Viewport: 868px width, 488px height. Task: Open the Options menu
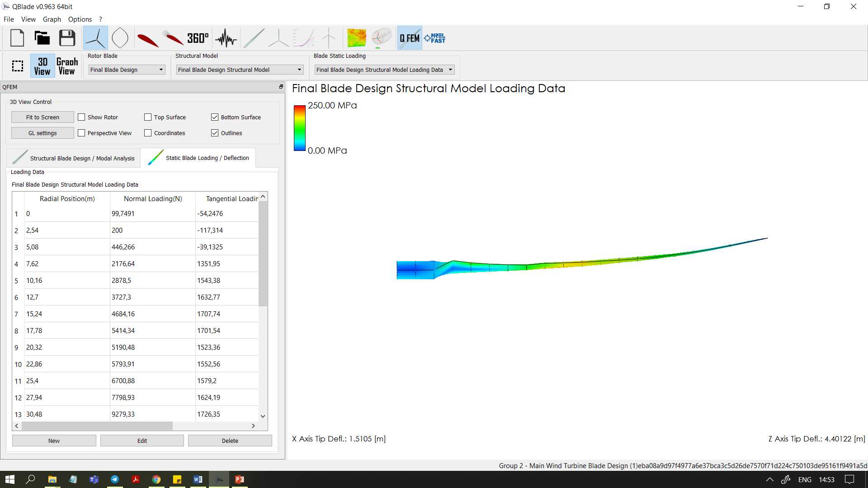80,19
